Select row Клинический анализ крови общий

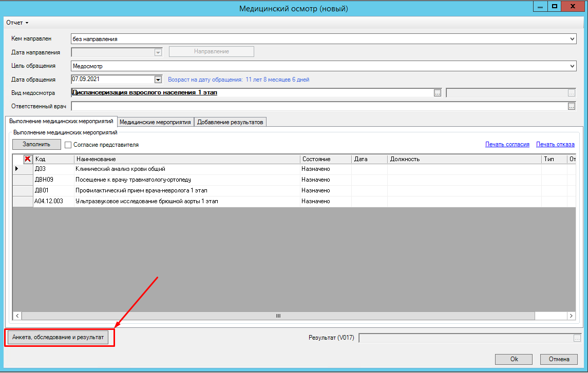[294, 169]
